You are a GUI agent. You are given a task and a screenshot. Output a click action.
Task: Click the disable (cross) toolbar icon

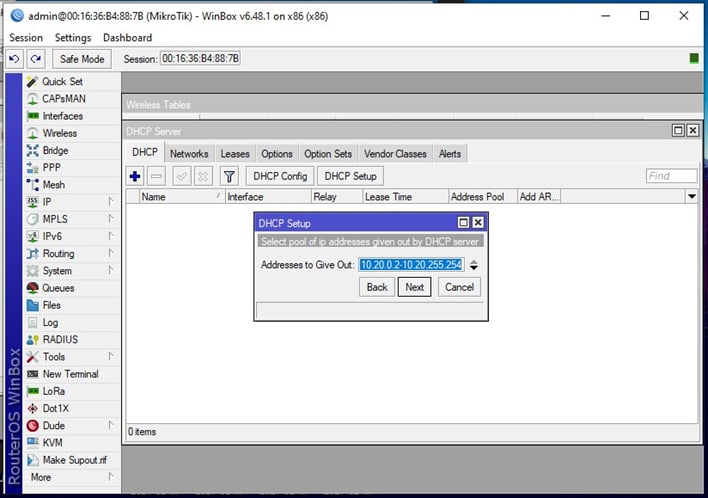(203, 176)
